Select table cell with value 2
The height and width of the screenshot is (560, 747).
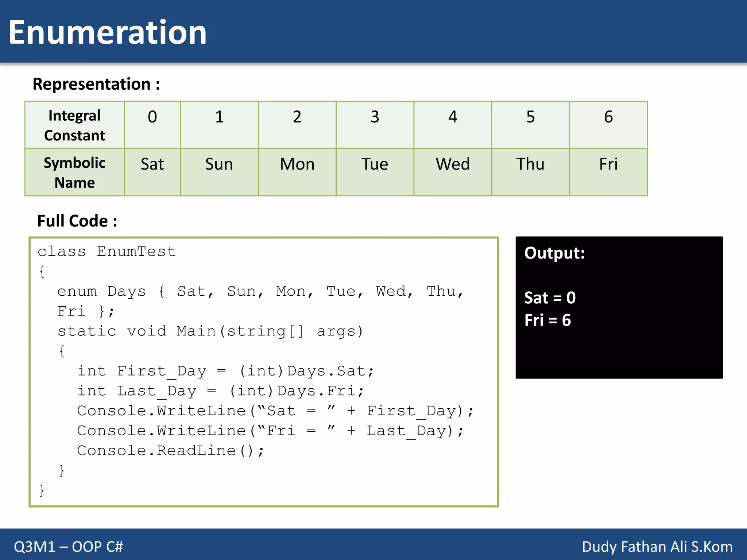click(x=297, y=125)
